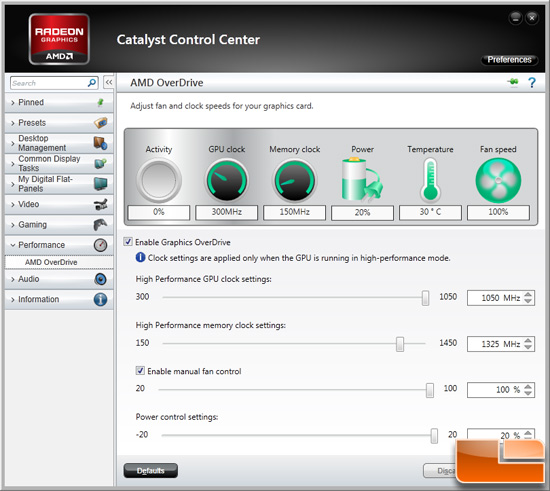Decrease fan percentage with the down spinner arrow
The height and width of the screenshot is (491, 550).
[528, 393]
